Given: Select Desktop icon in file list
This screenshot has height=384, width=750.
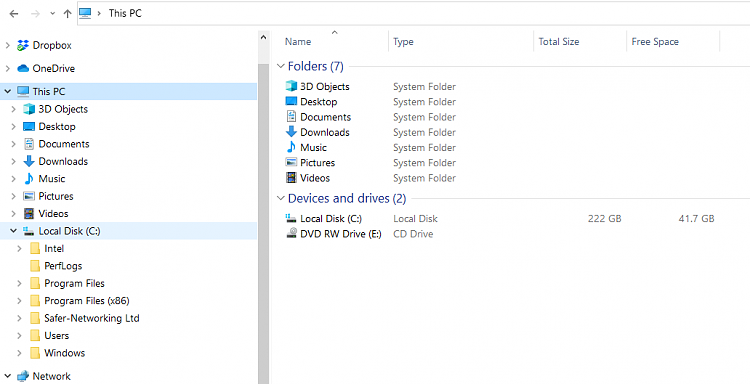Looking at the screenshot, I should click(x=291, y=101).
